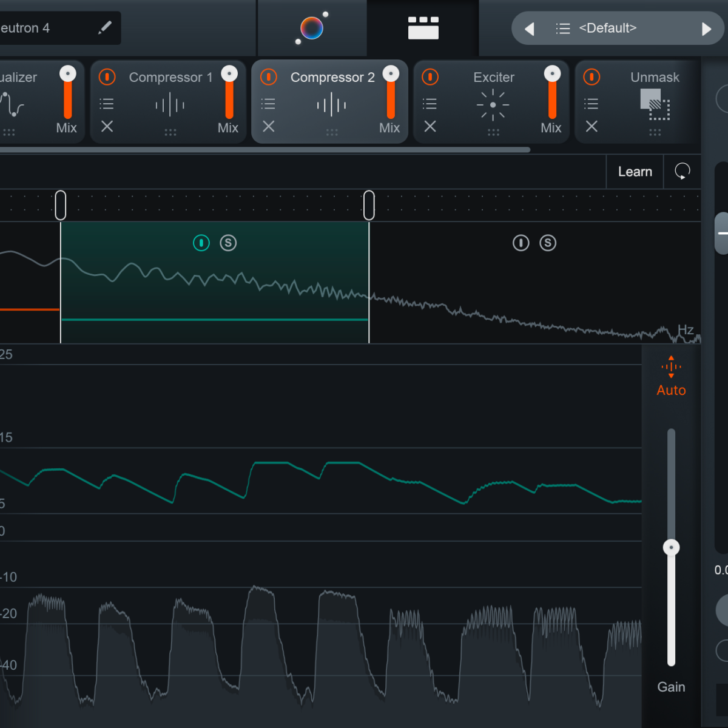
Task: Click the module chain grid icon at top
Action: click(x=423, y=27)
